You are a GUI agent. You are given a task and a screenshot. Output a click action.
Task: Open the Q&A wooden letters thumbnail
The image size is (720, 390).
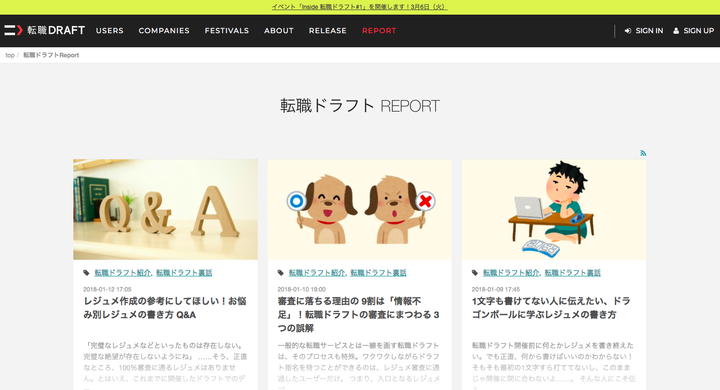coord(165,209)
